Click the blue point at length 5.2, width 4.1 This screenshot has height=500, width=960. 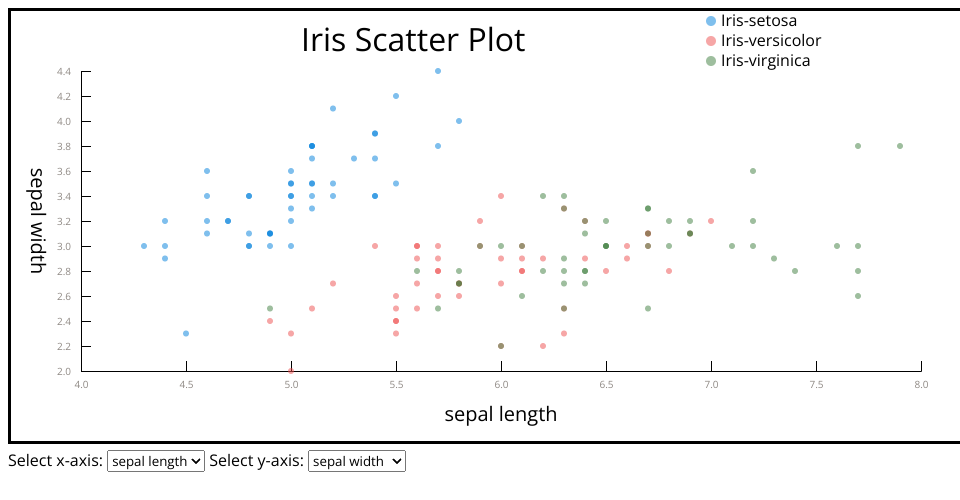(x=333, y=108)
